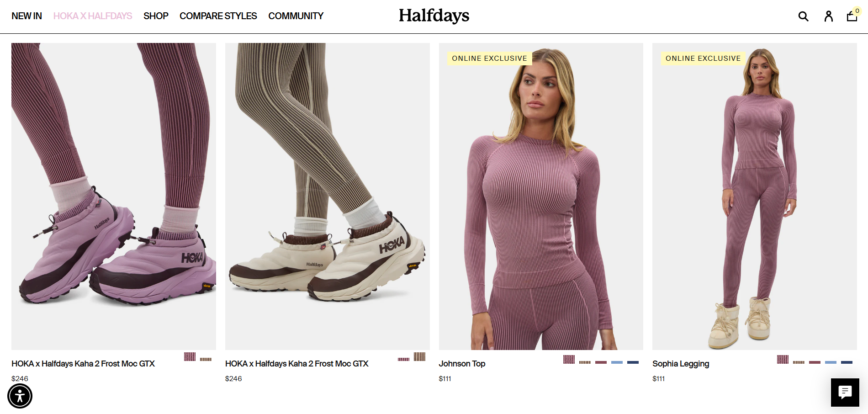The image size is (868, 414).
Task: Open the HOKA X HALFDAYS menu item
Action: [93, 16]
